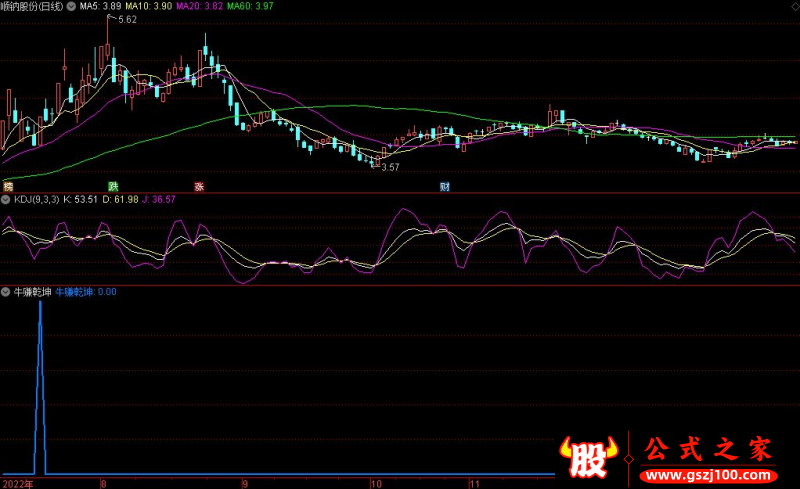Expand the KDJ indicator panel arrow
Image resolution: width=800 pixels, height=489 pixels.
(x=6, y=200)
